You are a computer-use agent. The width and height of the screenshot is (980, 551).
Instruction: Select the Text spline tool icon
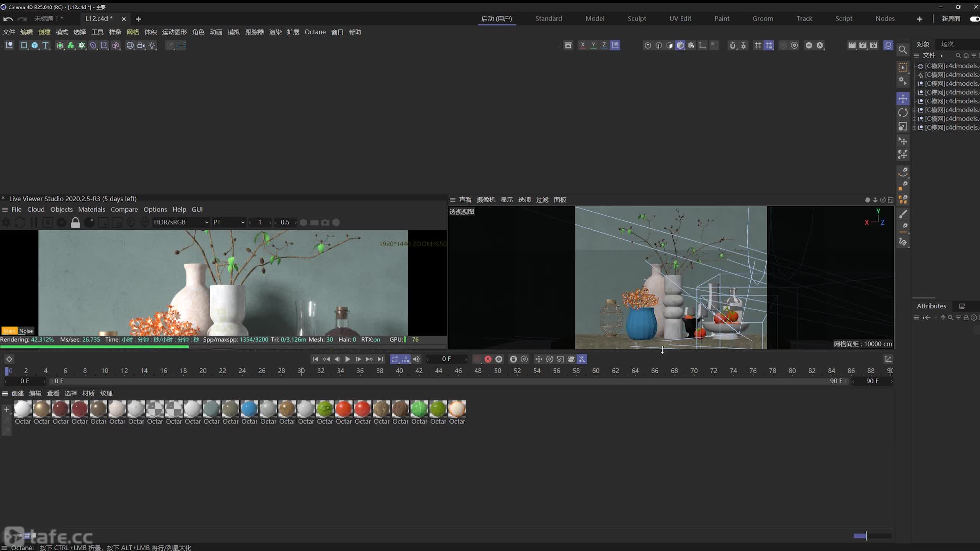click(46, 45)
